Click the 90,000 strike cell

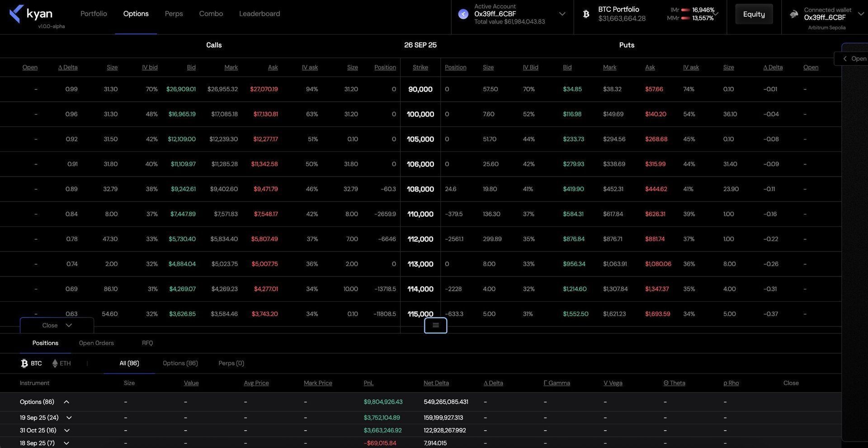tap(420, 89)
